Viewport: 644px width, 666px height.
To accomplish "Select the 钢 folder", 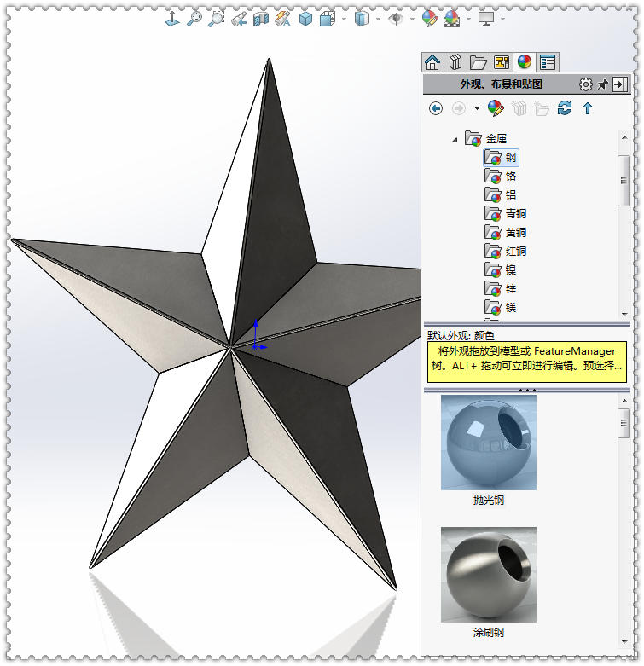I will 501,158.
